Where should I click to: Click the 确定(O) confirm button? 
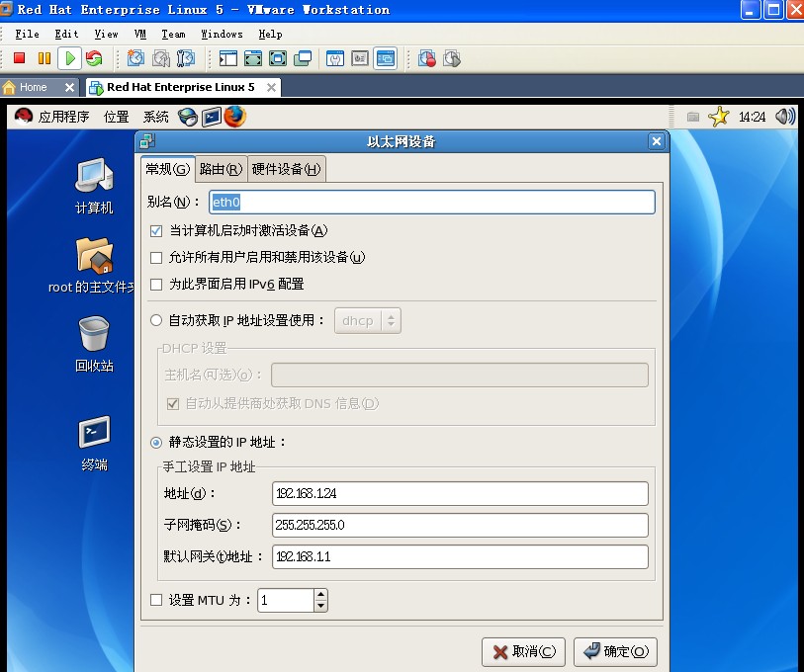[x=615, y=651]
